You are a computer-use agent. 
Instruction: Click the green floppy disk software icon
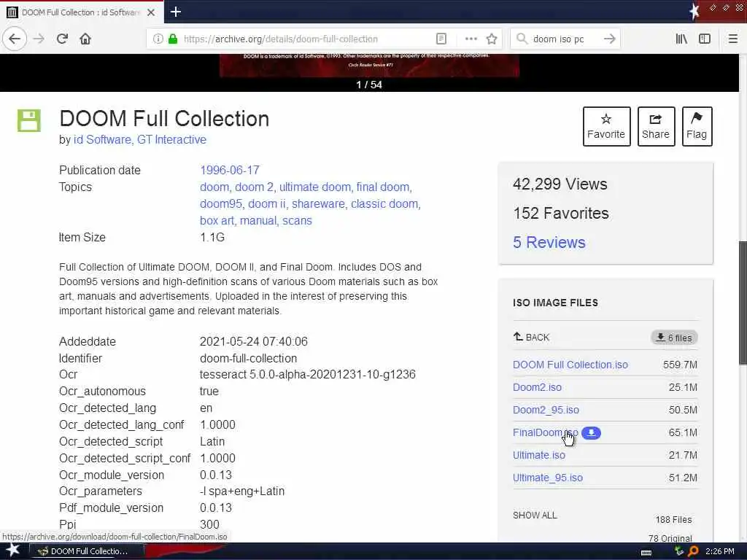pyautogui.click(x=29, y=120)
